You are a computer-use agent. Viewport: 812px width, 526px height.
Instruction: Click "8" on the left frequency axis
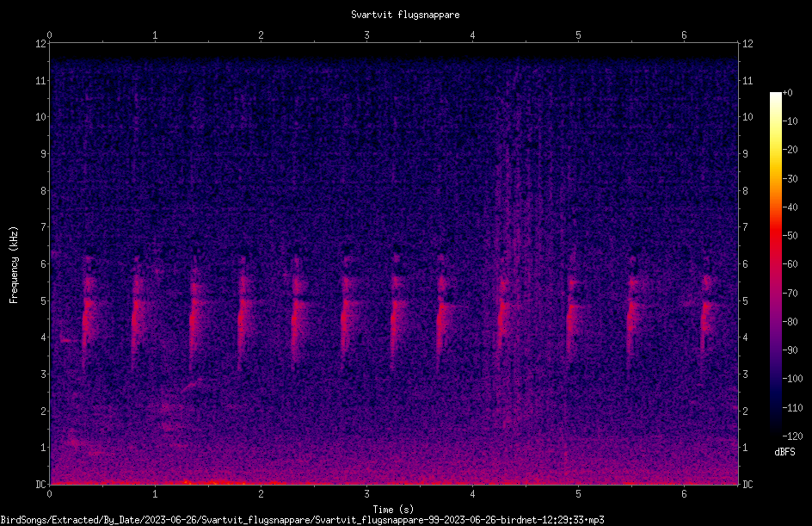[44, 191]
